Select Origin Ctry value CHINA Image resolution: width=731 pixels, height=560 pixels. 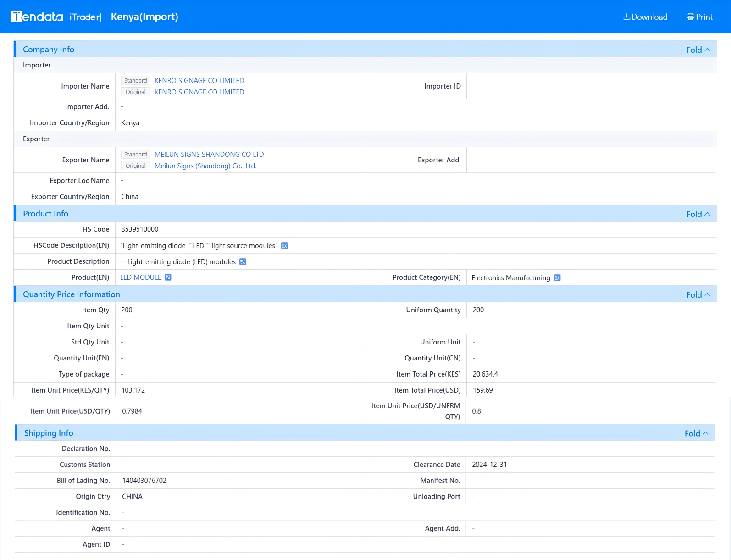point(132,497)
